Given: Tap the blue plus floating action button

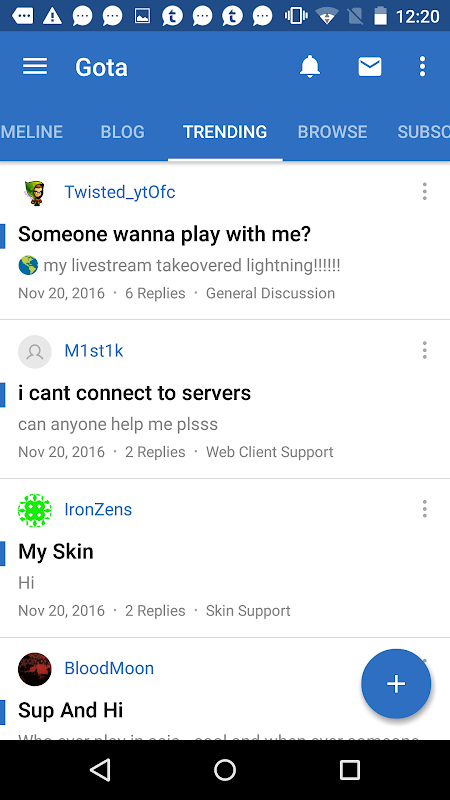Looking at the screenshot, I should pyautogui.click(x=396, y=684).
